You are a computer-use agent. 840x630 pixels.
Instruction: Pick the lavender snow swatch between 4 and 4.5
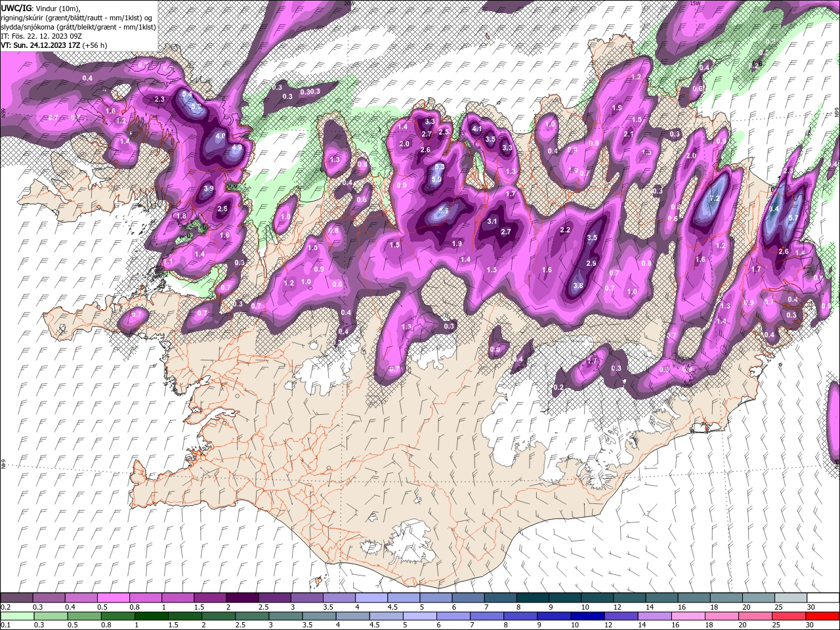point(371,598)
